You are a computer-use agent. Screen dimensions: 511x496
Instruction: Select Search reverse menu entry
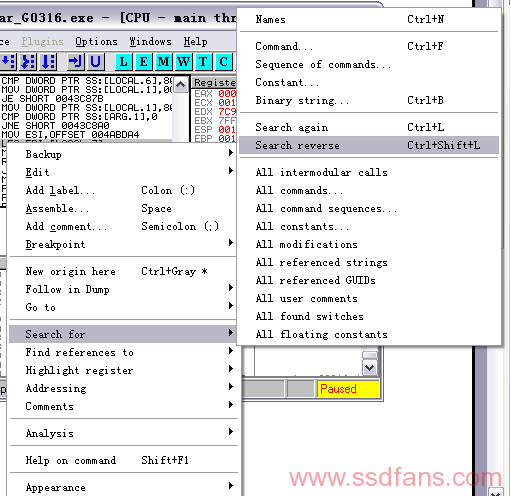369,145
